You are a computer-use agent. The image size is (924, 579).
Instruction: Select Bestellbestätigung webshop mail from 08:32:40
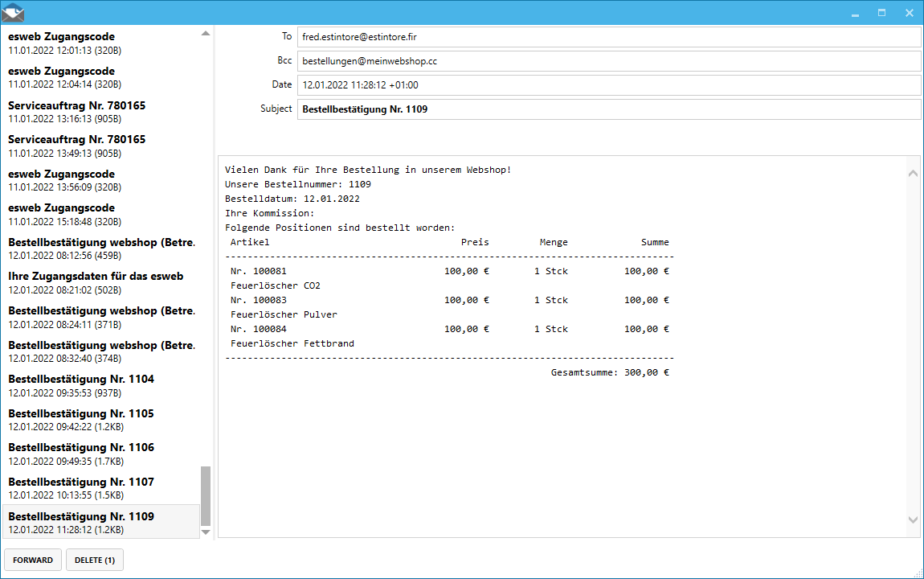pyautogui.click(x=101, y=351)
